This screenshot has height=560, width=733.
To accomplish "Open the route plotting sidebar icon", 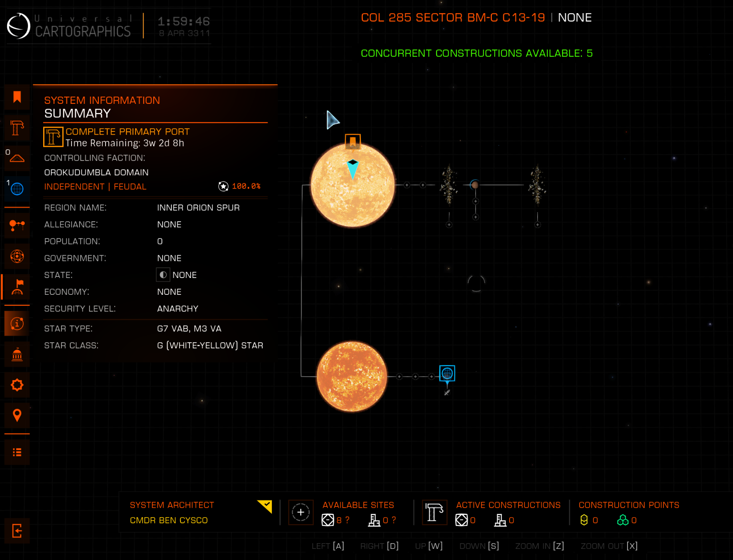I will 17,225.
